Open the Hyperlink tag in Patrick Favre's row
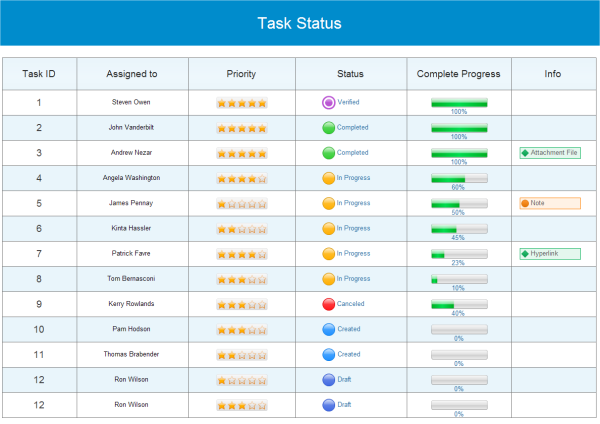This screenshot has height=424, width=600. point(550,254)
